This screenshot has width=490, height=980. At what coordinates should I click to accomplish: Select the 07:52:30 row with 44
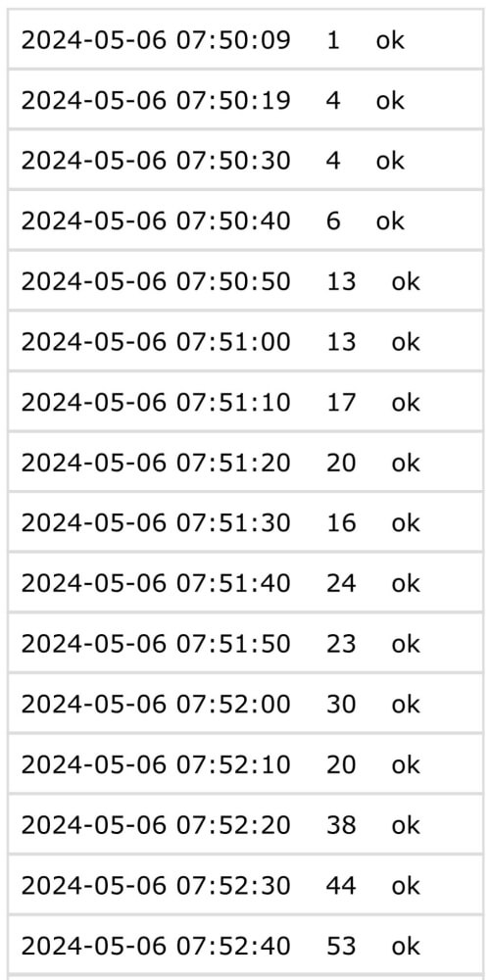(245, 886)
